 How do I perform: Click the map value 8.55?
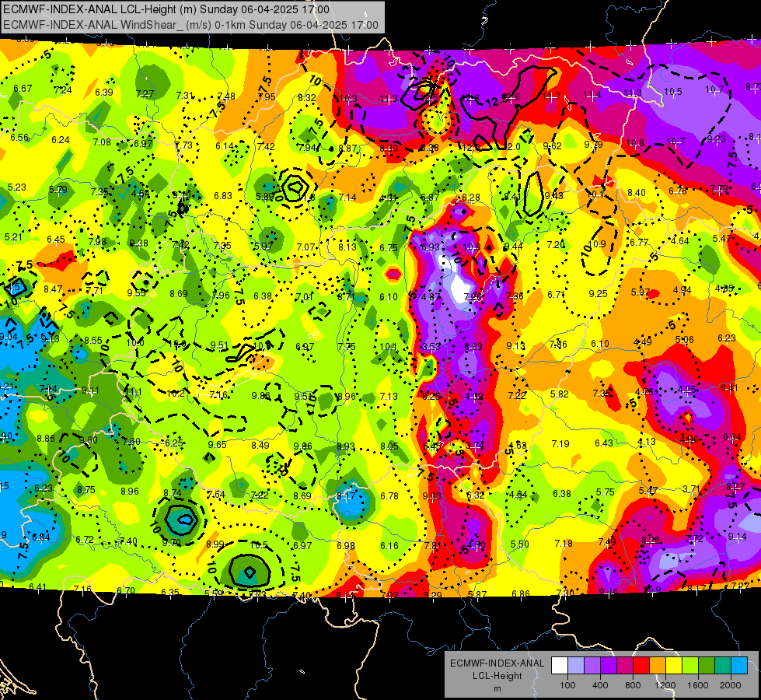(93, 341)
